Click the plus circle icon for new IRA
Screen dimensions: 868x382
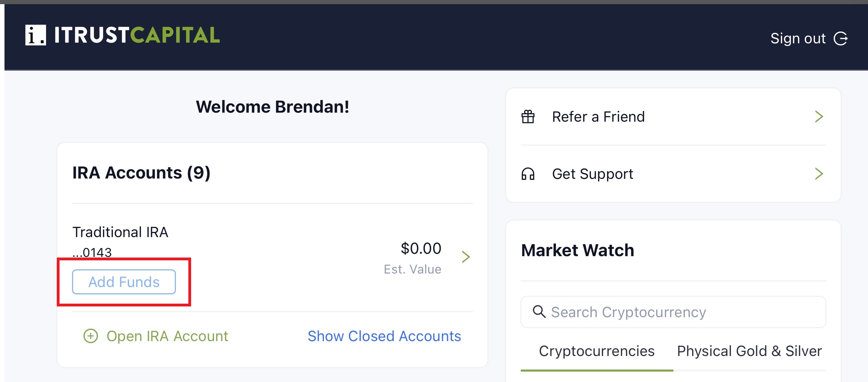coord(91,336)
